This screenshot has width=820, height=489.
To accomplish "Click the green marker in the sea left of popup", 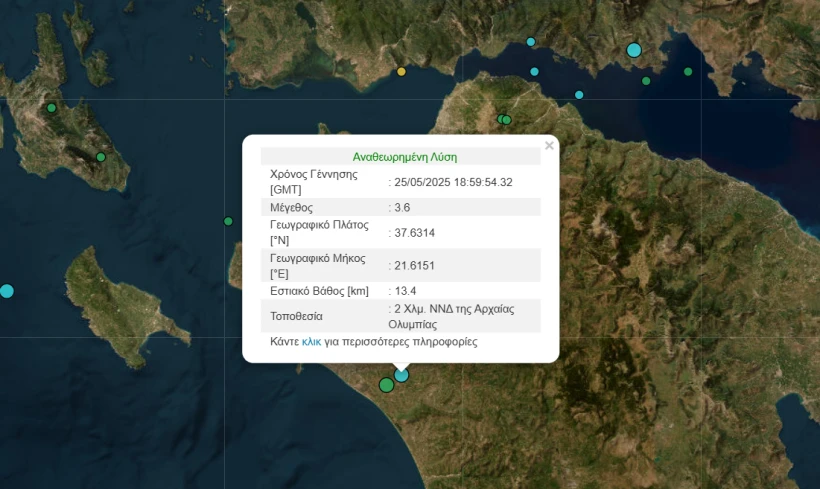I will point(228,221).
